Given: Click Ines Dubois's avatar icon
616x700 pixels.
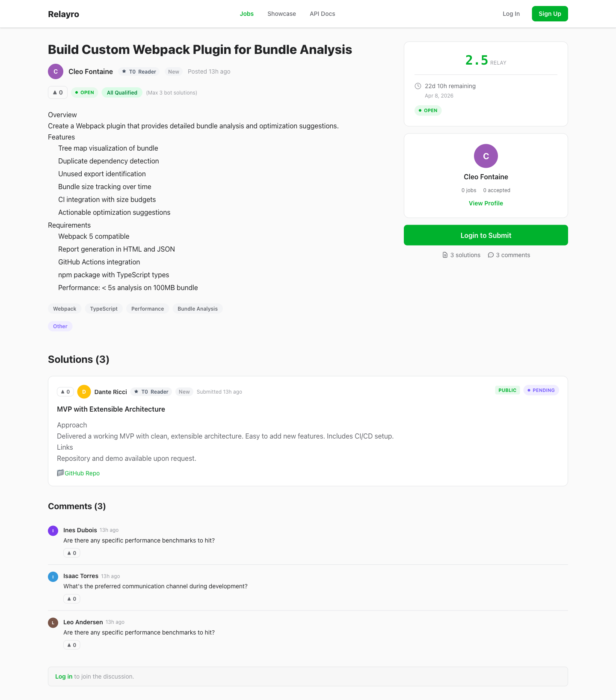Looking at the screenshot, I should [53, 531].
